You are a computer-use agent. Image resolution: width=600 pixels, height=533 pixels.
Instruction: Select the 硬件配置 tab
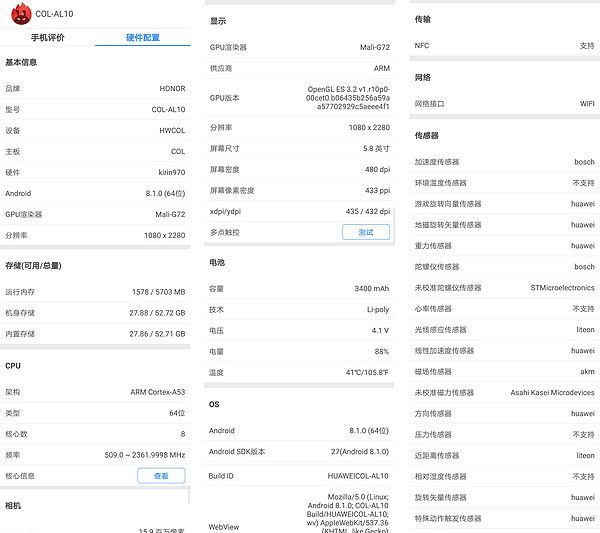[143, 37]
